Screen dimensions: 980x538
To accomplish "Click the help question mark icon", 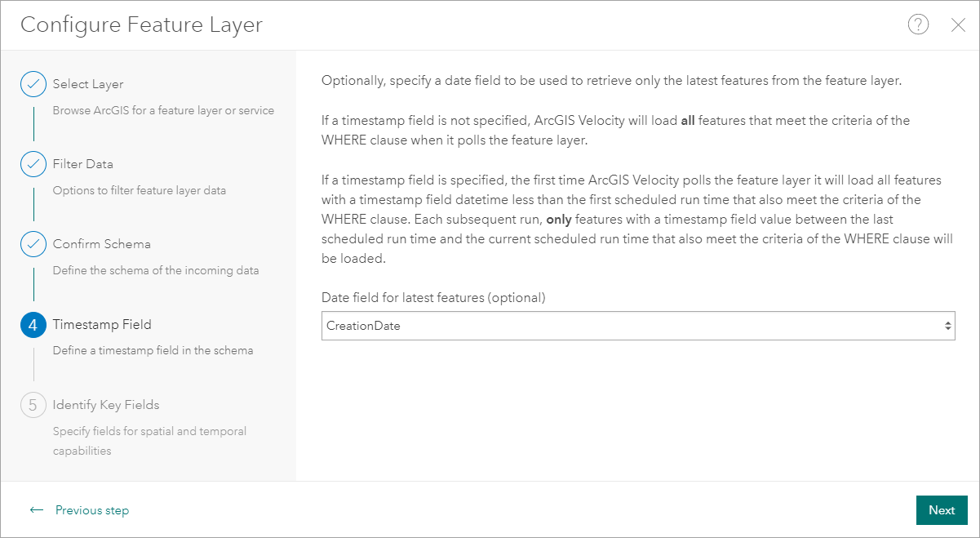I will click(918, 24).
